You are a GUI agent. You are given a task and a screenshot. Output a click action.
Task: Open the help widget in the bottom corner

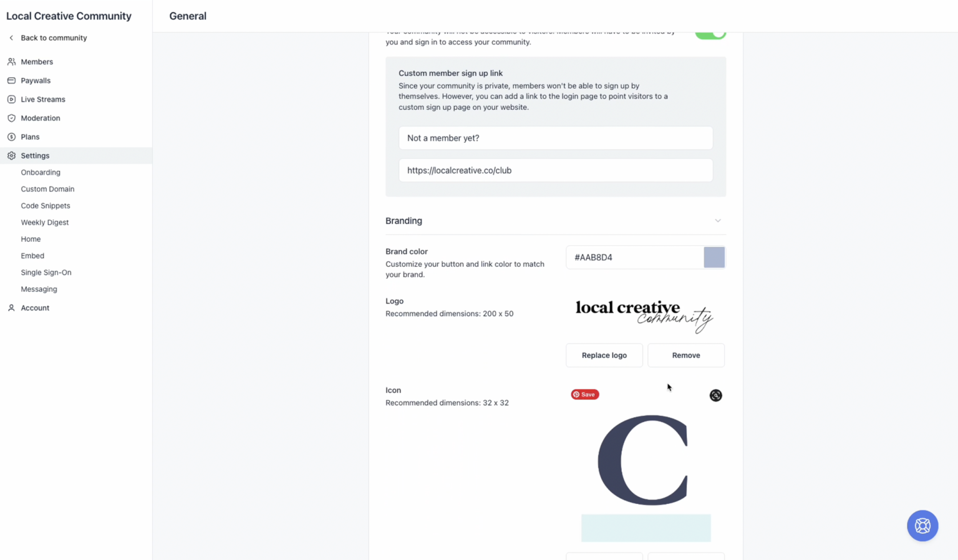(922, 526)
